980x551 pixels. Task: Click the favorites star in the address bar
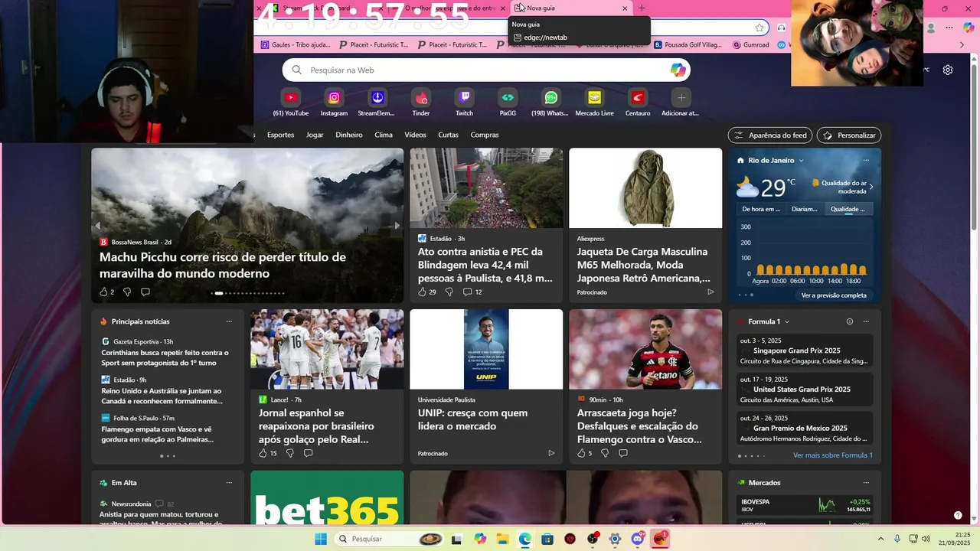coord(759,28)
